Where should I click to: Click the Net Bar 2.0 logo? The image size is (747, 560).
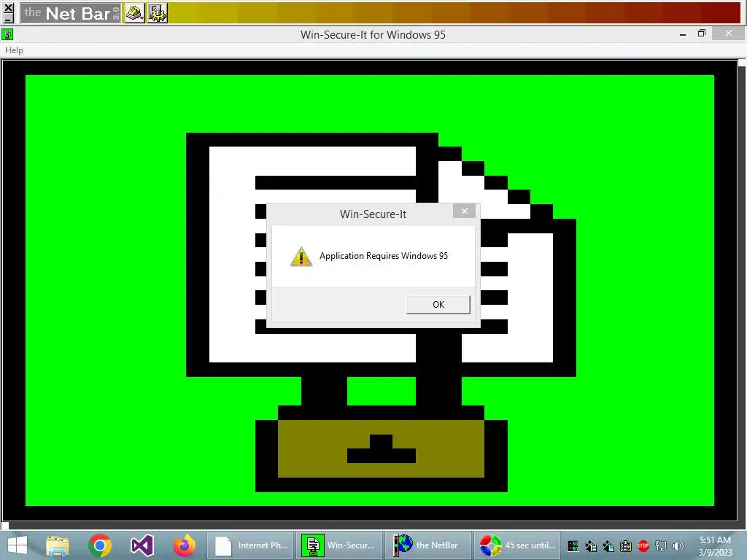click(71, 13)
